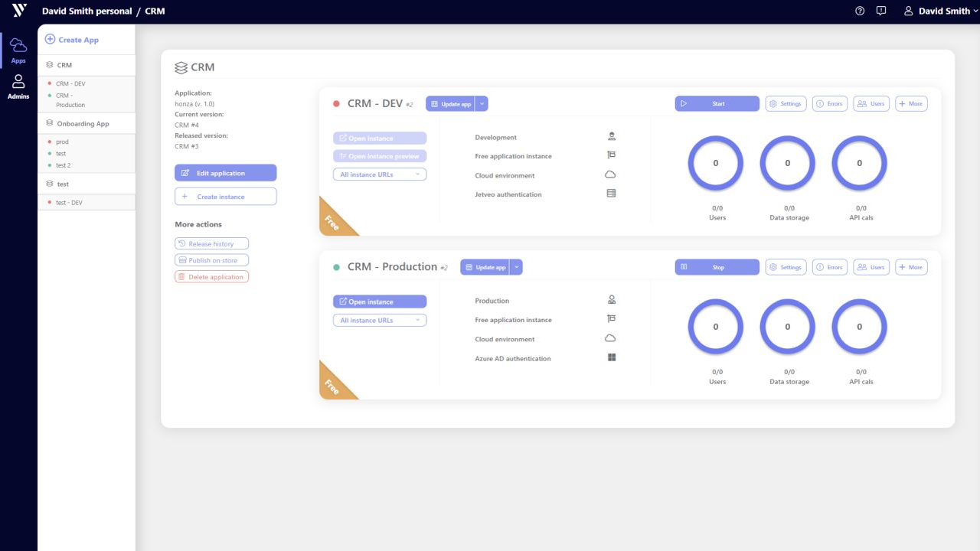Click Update app for CRM - Production
This screenshot has width=980, height=551.
[485, 267]
